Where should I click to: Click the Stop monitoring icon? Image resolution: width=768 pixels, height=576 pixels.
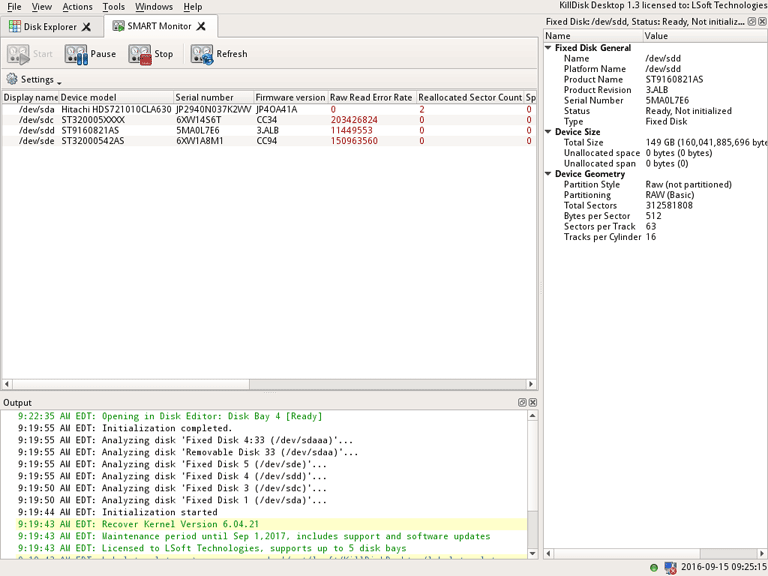pyautogui.click(x=139, y=54)
